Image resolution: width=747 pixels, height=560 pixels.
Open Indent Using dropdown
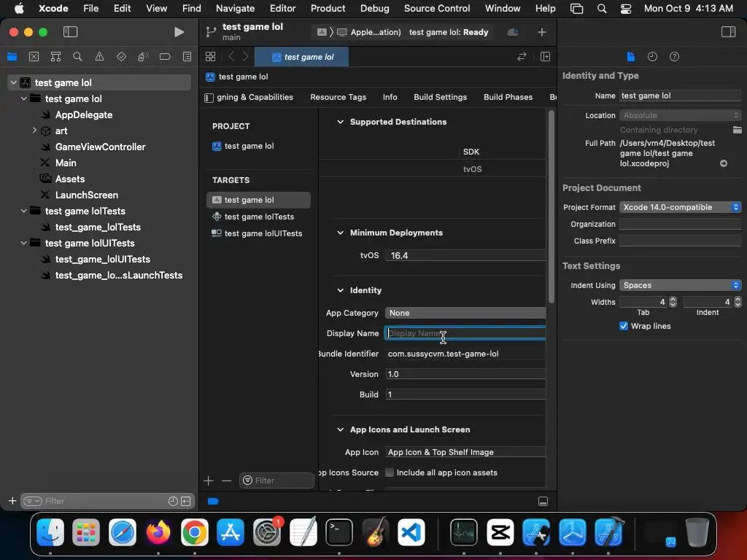680,285
